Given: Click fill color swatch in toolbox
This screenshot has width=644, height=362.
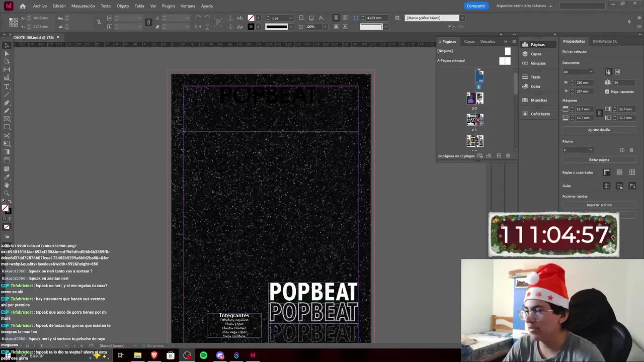Looking at the screenshot, I should [5, 208].
